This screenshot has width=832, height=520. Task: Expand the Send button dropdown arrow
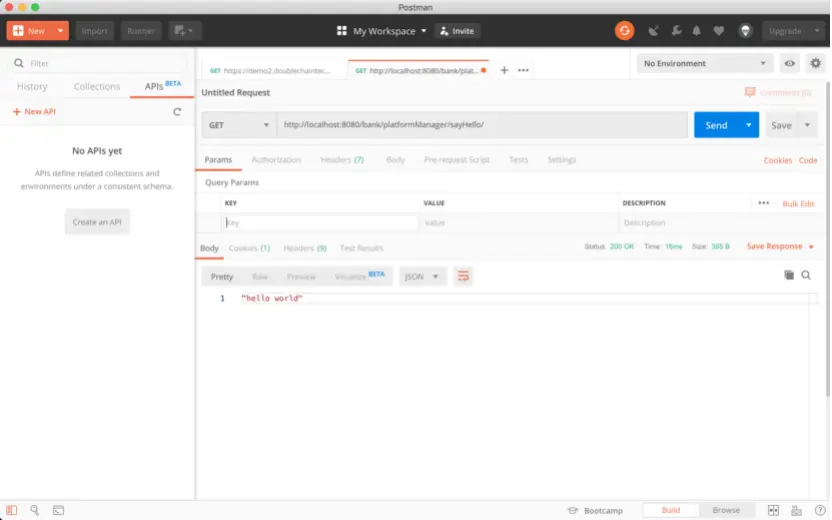pyautogui.click(x=749, y=125)
